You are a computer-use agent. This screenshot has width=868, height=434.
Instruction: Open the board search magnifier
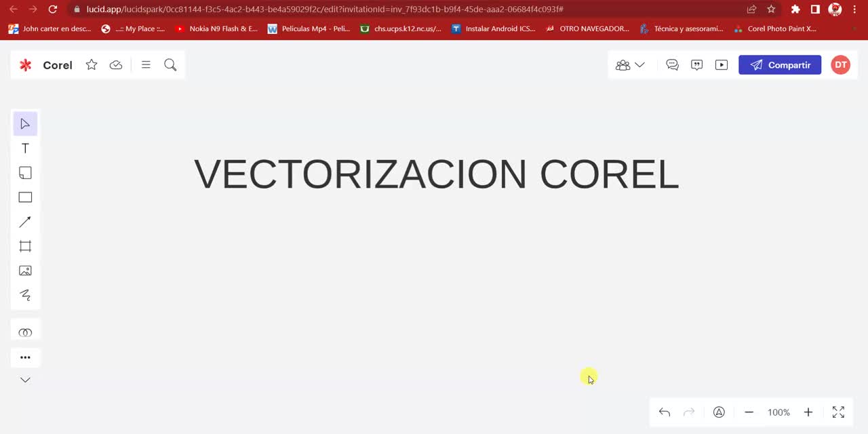(x=170, y=64)
